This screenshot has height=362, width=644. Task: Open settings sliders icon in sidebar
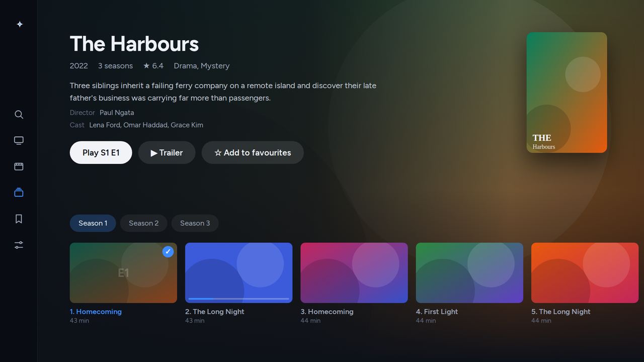pyautogui.click(x=19, y=245)
